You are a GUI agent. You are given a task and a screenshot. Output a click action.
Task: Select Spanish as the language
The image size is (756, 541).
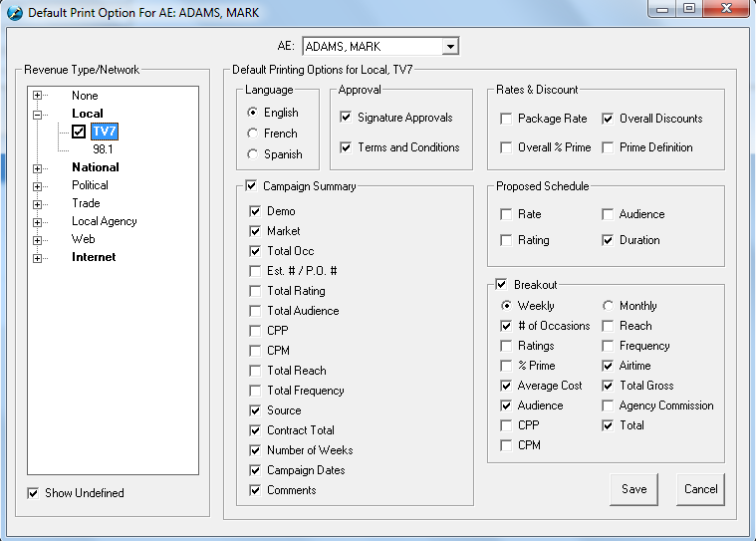point(253,154)
